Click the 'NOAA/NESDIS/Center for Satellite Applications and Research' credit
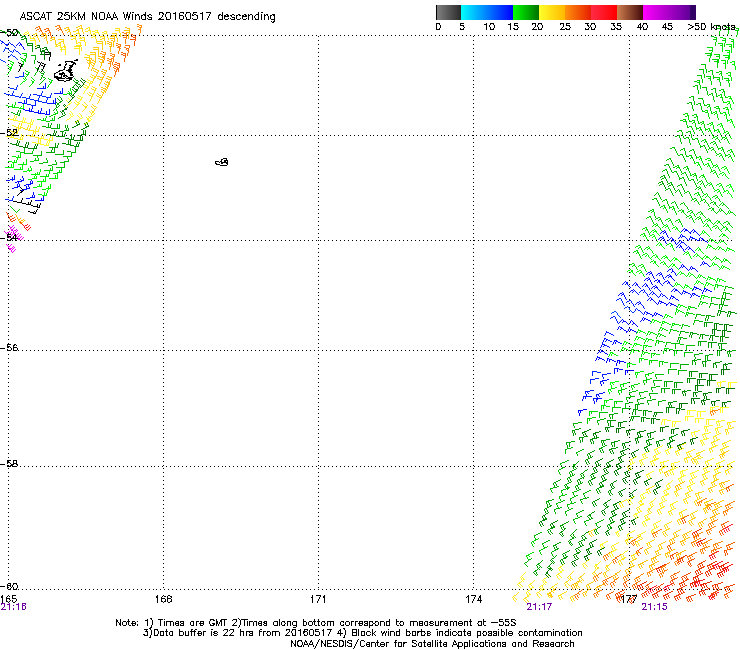The image size is (740, 650). coord(432,644)
